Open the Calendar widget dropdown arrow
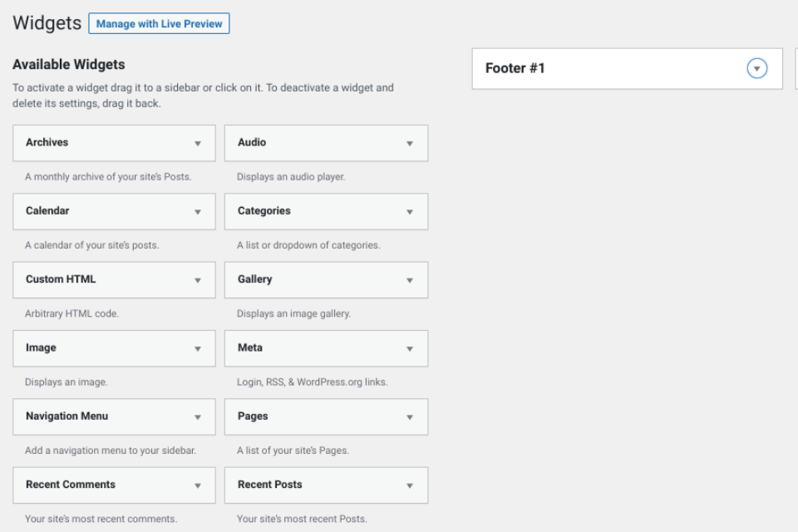 (198, 212)
